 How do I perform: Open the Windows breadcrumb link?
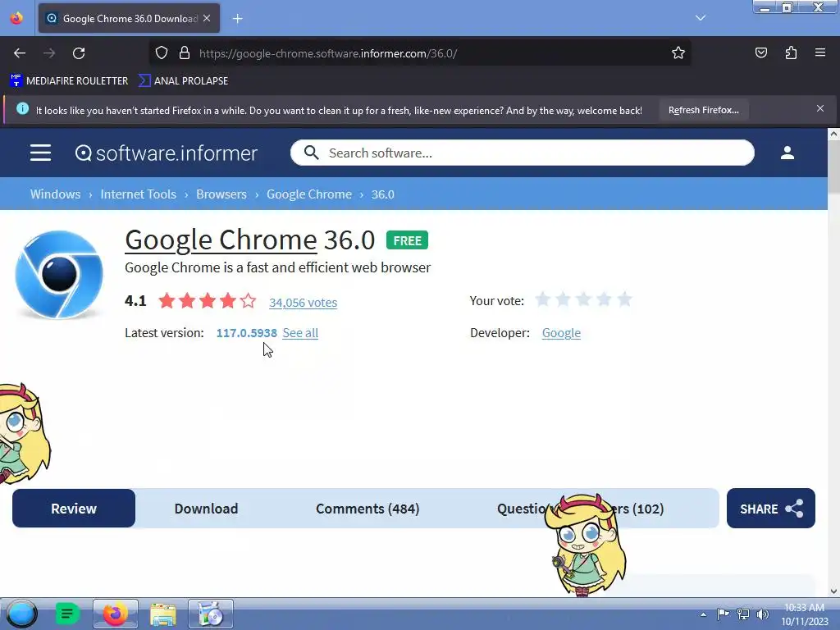(55, 194)
